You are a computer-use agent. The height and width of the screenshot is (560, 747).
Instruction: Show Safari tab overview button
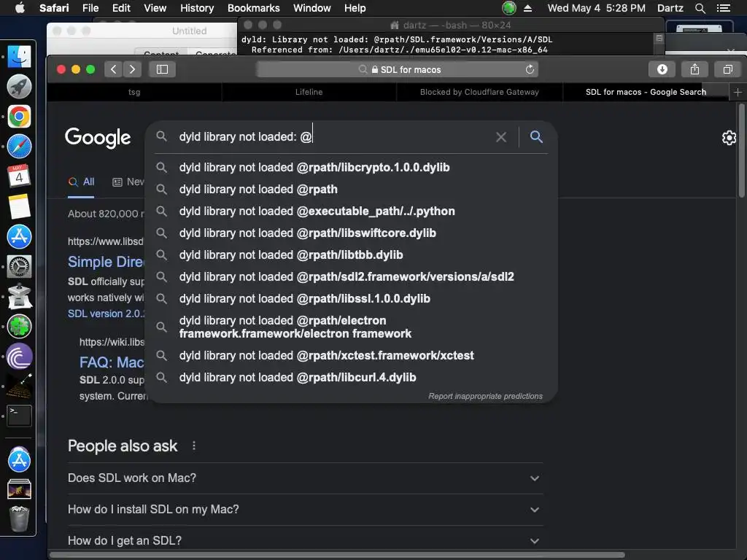[x=727, y=69]
